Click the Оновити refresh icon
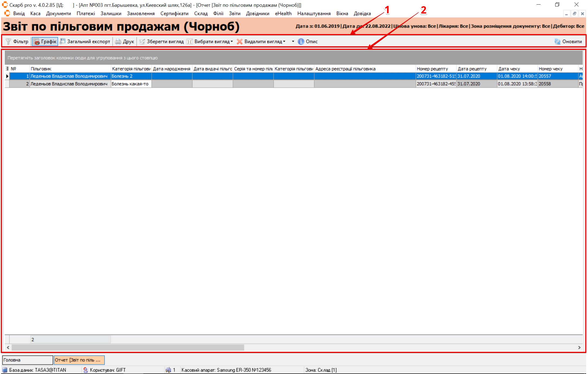The image size is (588, 374). tap(557, 41)
